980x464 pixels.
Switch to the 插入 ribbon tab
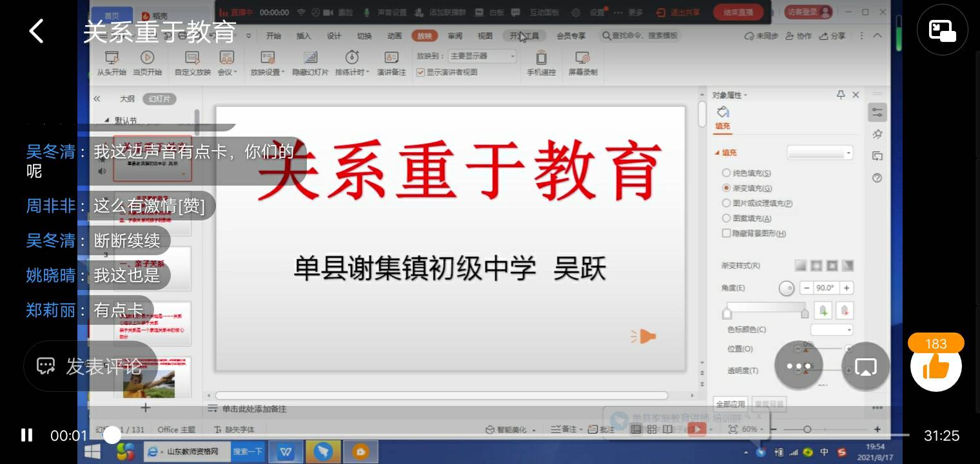pyautogui.click(x=303, y=36)
